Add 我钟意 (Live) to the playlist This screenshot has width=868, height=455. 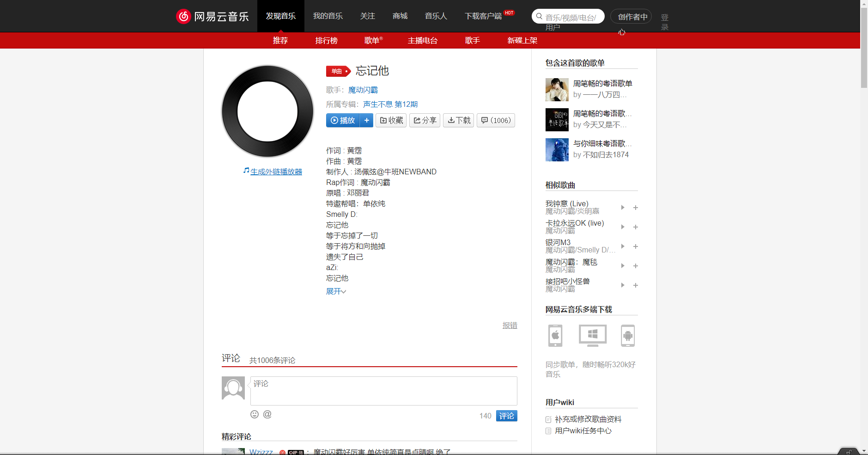(636, 208)
